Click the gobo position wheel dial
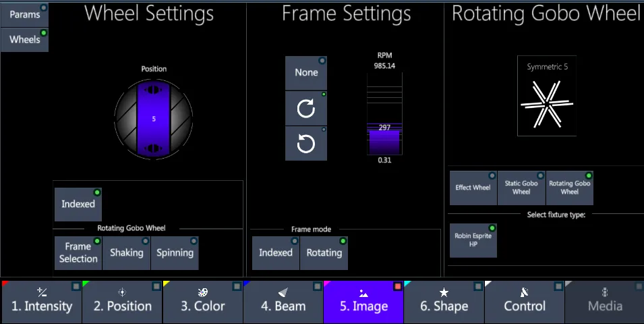Viewport: 644px width, 324px height. (154, 119)
